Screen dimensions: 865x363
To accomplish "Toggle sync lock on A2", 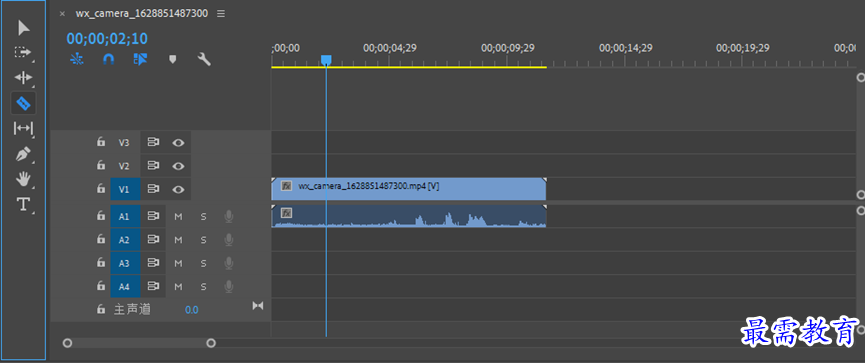I will pos(153,240).
